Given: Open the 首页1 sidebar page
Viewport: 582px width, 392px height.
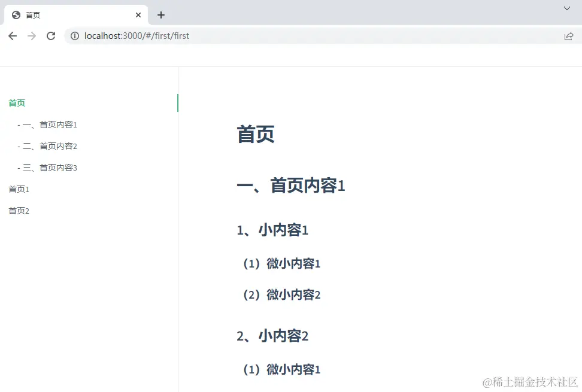Looking at the screenshot, I should point(19,189).
